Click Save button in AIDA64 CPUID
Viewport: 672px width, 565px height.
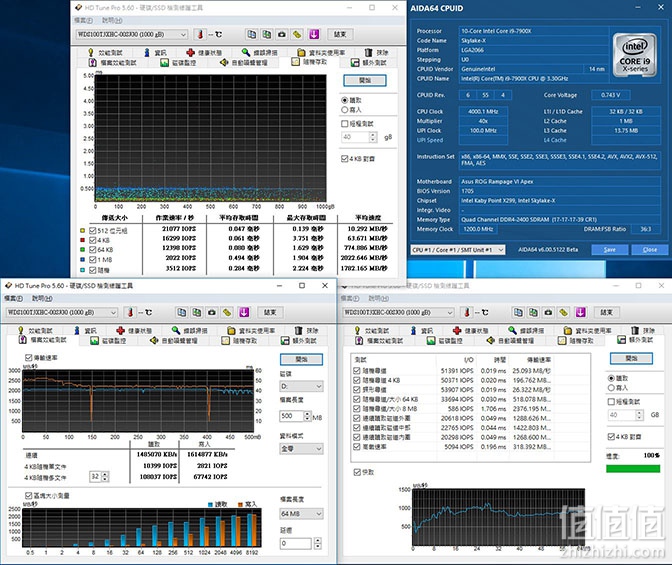[x=610, y=249]
